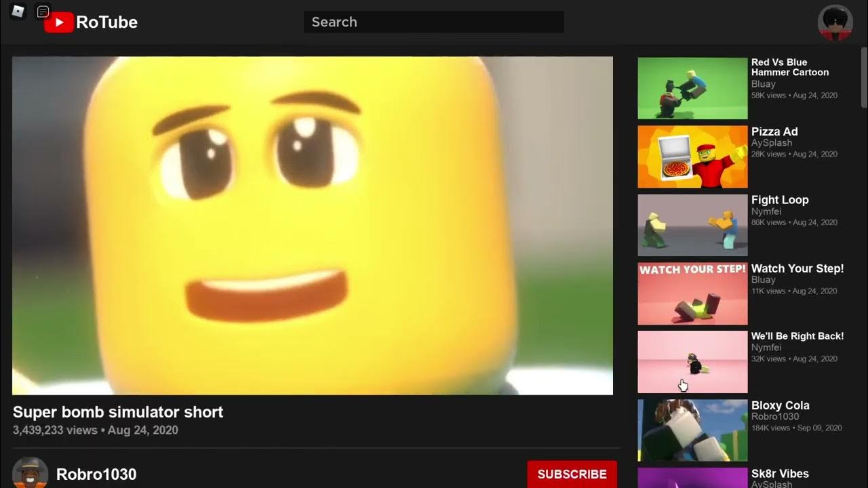868x488 pixels.
Task: Click the Super bomb simulator short title
Action: [118, 412]
